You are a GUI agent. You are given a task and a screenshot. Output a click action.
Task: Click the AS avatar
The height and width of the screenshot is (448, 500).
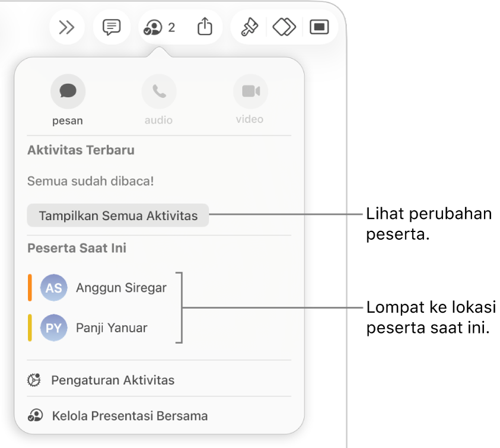[x=53, y=288]
